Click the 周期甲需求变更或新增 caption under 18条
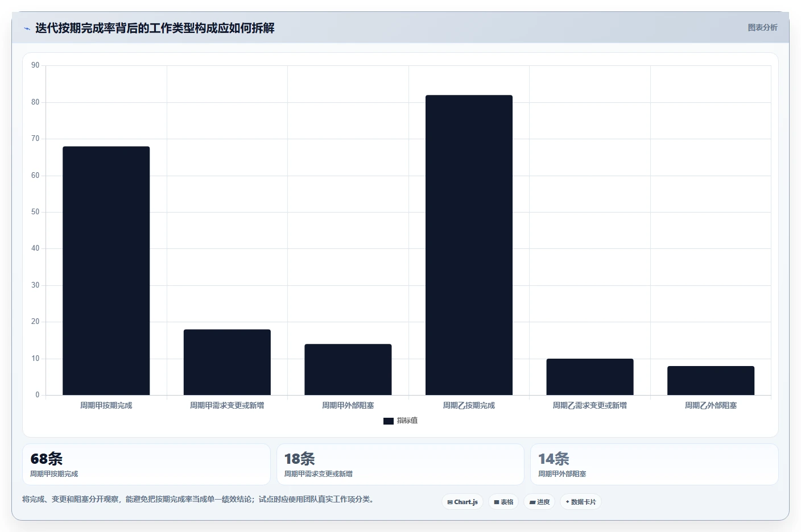The width and height of the screenshot is (801, 532). click(x=319, y=474)
